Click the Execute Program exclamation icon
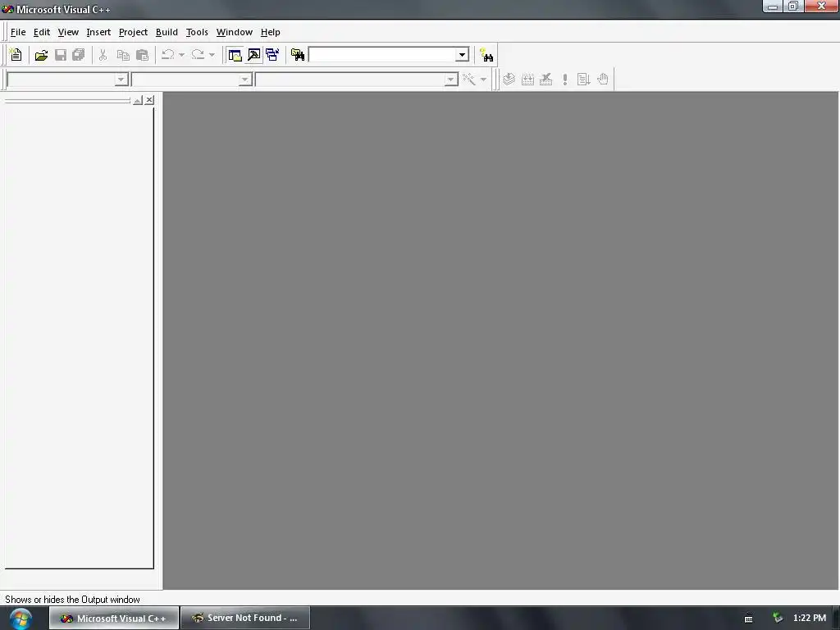The height and width of the screenshot is (630, 840). (x=565, y=80)
